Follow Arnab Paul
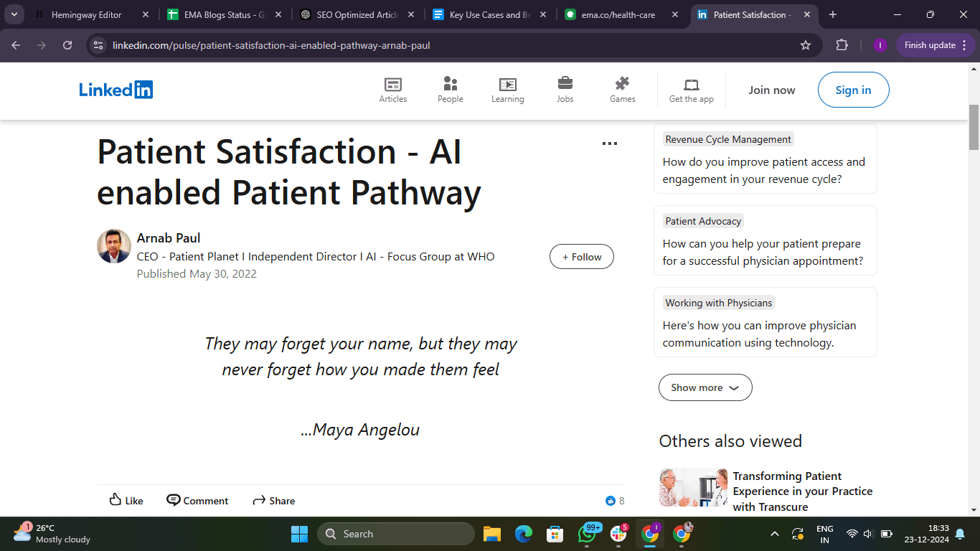 tap(582, 257)
